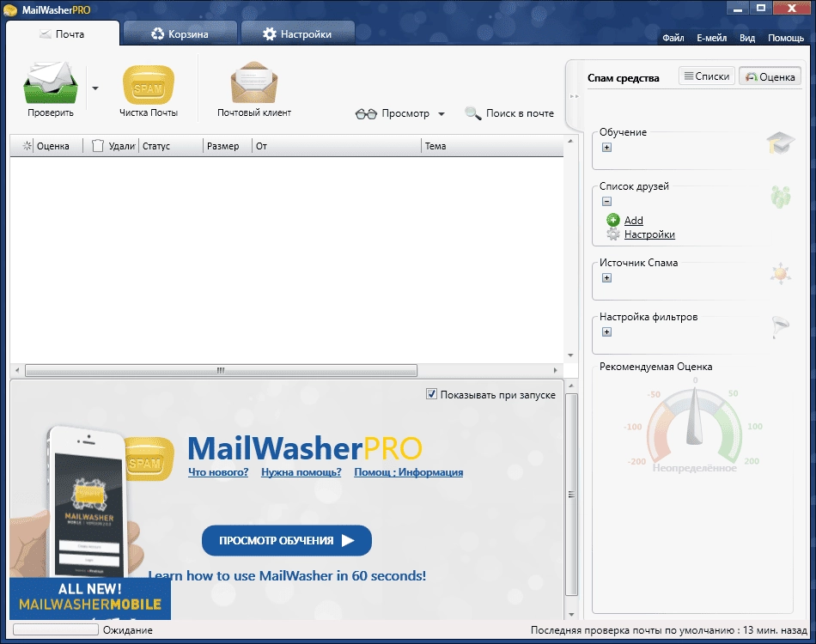Click the progress bar beside Ожидание
The width and height of the screenshot is (816, 644).
point(56,629)
